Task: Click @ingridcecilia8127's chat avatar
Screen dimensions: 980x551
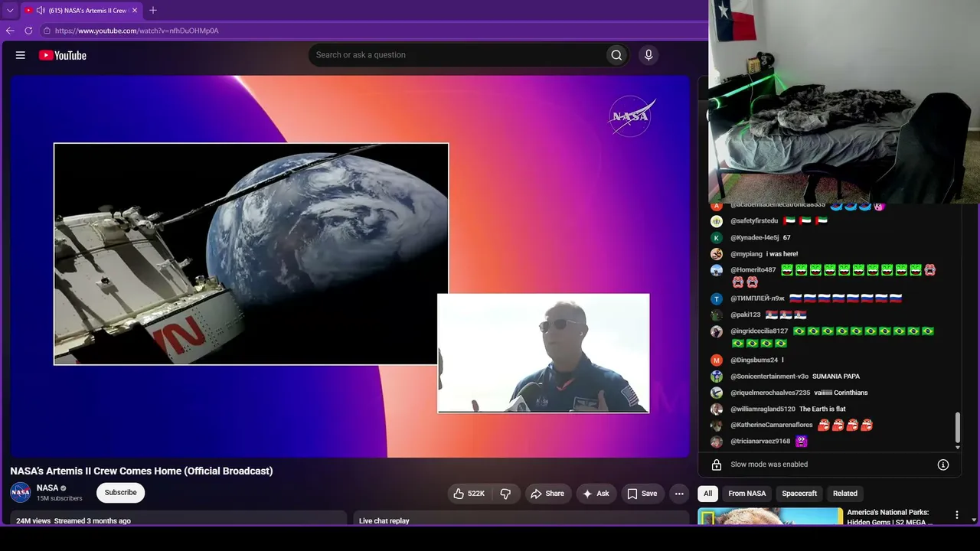Action: [717, 331]
